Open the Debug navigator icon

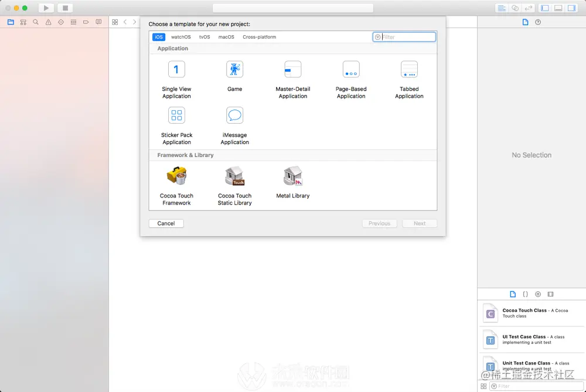[x=73, y=22]
